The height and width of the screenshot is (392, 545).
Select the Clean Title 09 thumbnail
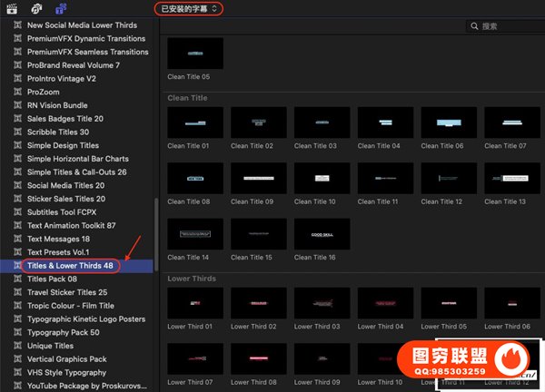[x=259, y=178]
